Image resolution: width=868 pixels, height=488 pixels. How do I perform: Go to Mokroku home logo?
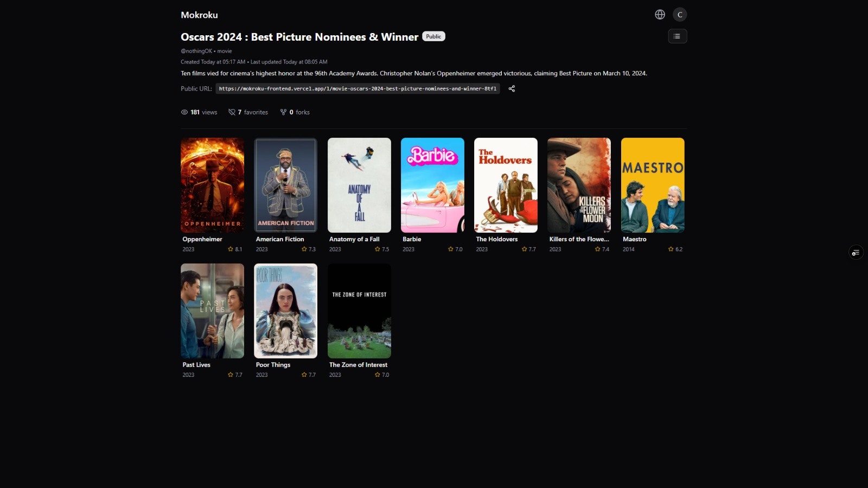click(x=199, y=15)
